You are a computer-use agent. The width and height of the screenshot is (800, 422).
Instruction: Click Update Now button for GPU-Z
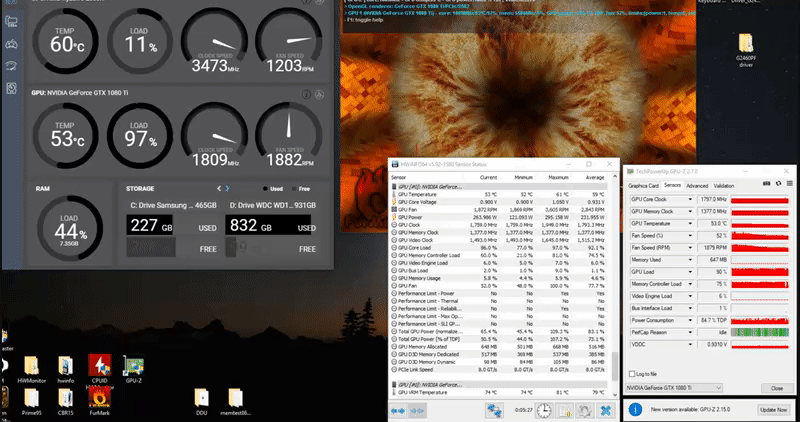click(773, 410)
